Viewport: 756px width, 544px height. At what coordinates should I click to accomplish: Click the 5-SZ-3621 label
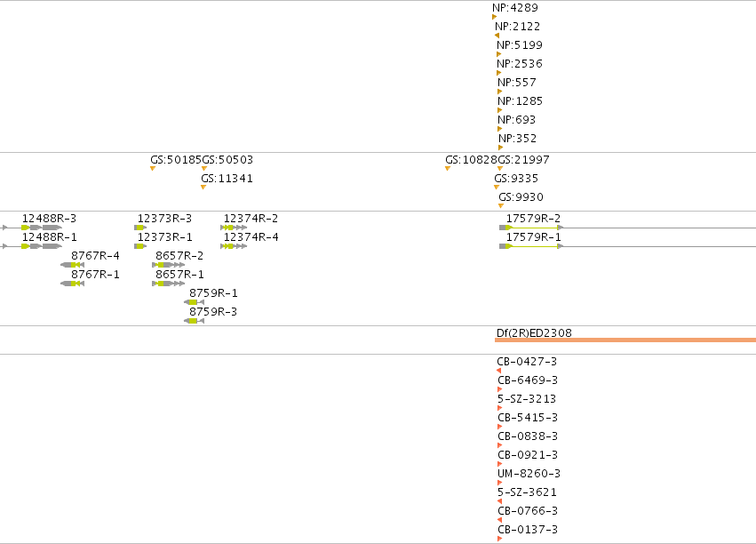pyautogui.click(x=527, y=492)
